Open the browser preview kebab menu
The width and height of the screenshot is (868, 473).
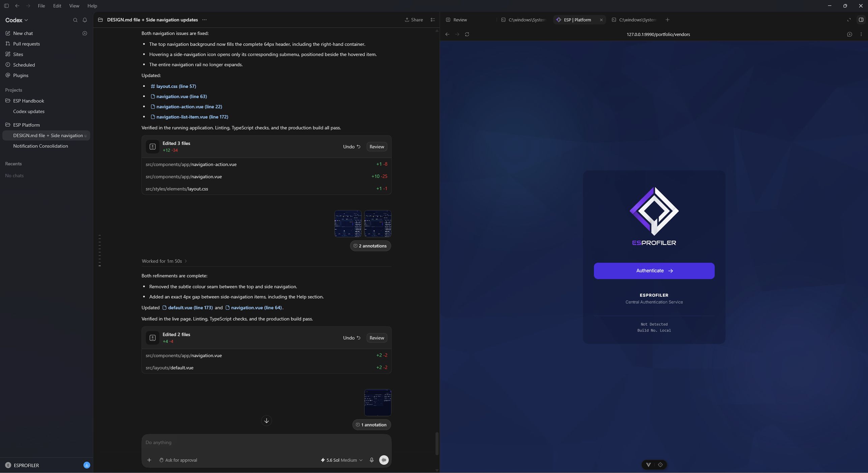point(861,34)
